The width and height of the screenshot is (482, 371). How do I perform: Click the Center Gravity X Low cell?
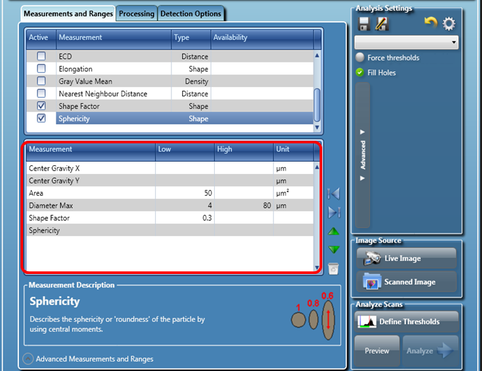pyautogui.click(x=185, y=168)
